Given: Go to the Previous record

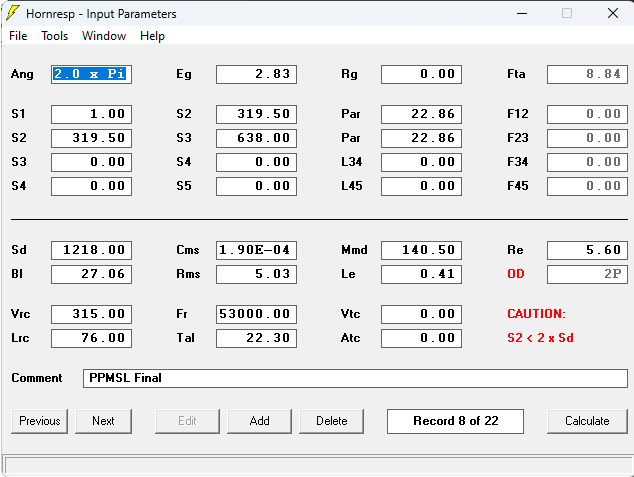Looking at the screenshot, I should (x=40, y=421).
